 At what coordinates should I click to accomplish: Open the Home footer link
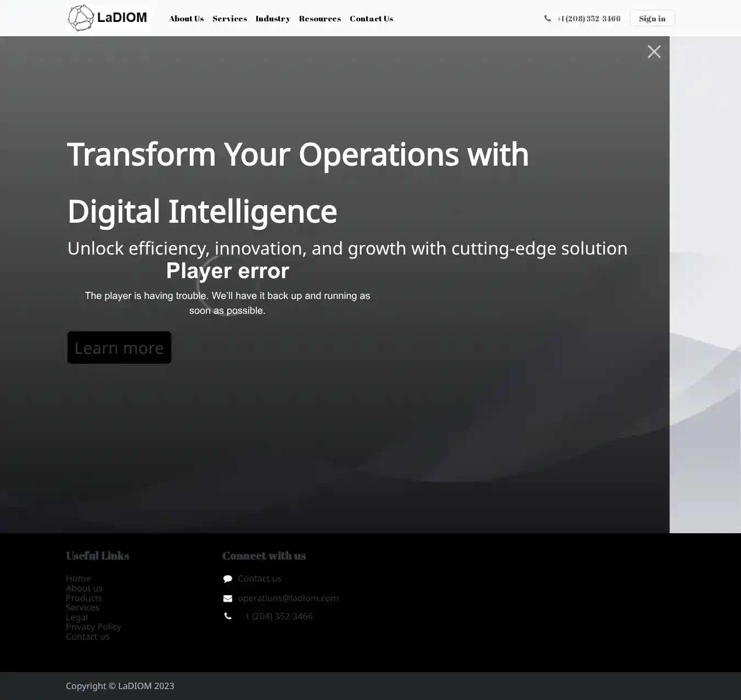(78, 578)
